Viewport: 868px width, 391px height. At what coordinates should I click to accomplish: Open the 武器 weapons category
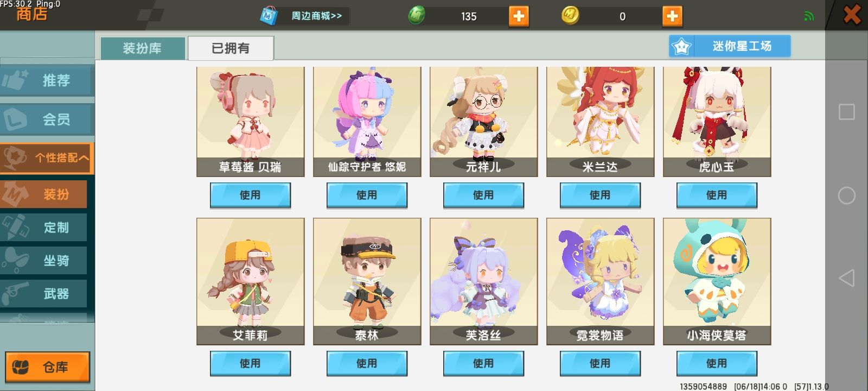point(43,294)
